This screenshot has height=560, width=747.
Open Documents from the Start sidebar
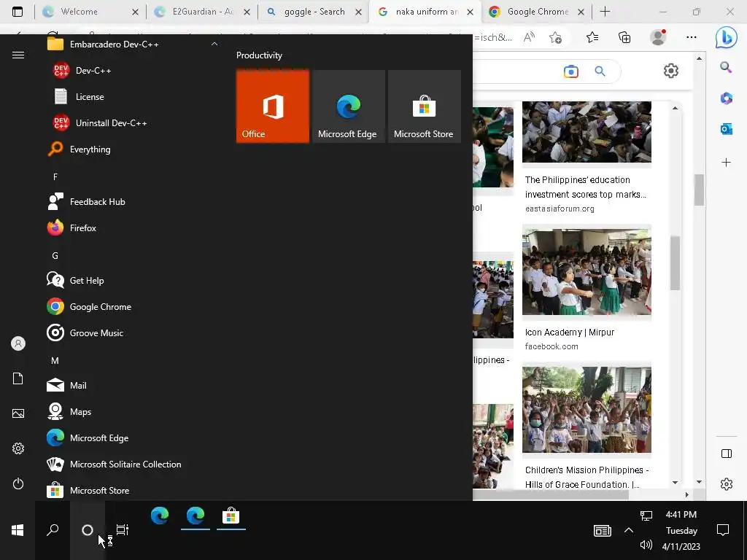pyautogui.click(x=18, y=378)
